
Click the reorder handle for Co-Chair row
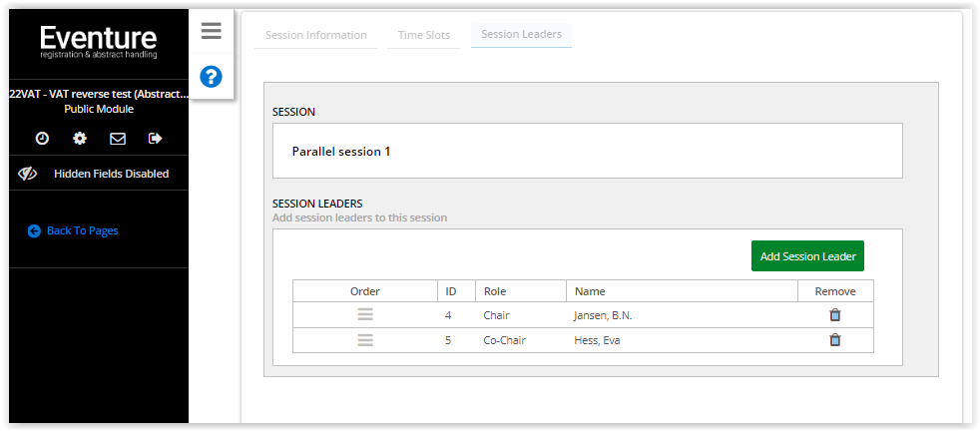(x=365, y=340)
